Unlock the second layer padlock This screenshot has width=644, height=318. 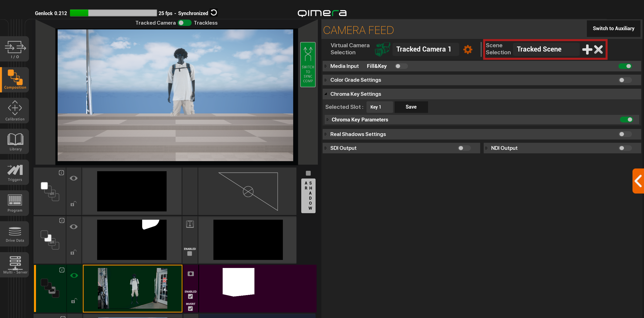(x=73, y=252)
